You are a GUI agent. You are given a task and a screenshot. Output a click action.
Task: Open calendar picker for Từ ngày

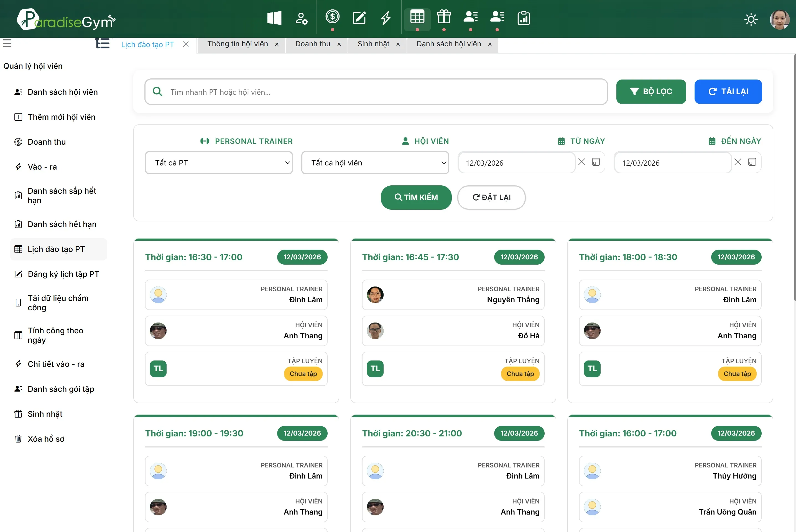[x=596, y=162]
